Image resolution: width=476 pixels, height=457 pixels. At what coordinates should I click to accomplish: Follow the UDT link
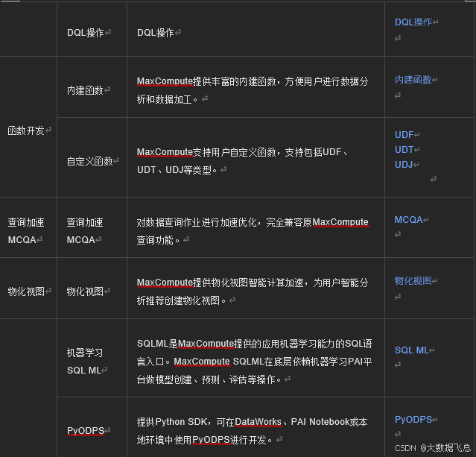pos(404,150)
